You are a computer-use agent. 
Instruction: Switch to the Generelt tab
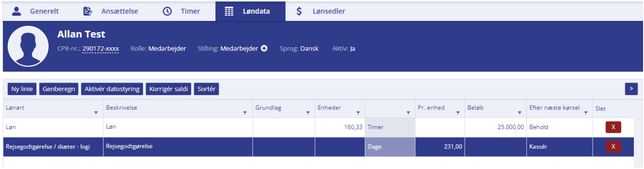[x=36, y=11]
